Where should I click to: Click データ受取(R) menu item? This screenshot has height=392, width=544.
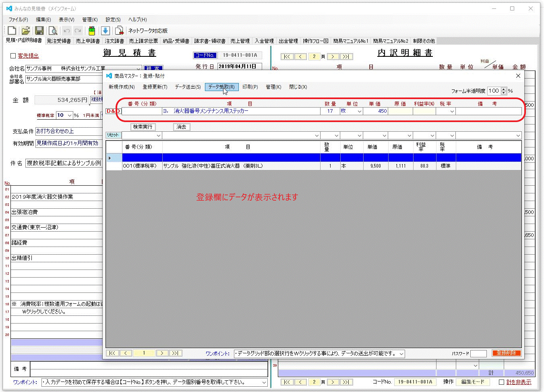click(x=221, y=87)
